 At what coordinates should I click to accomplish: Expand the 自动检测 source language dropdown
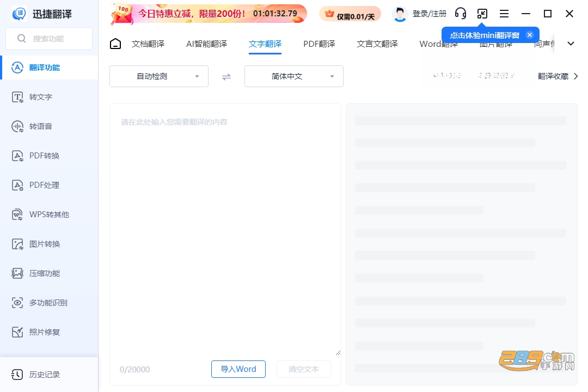(159, 76)
